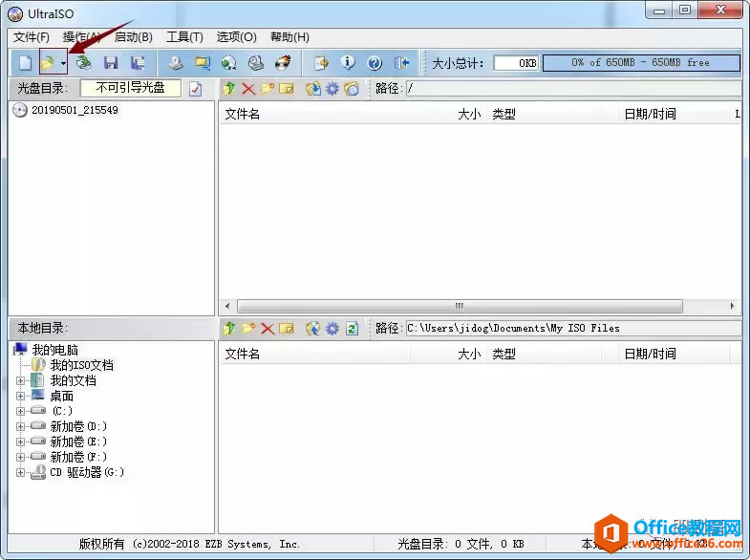Click the 大小总计 field showing 0KB
The height and width of the screenshot is (560, 750).
click(517, 63)
